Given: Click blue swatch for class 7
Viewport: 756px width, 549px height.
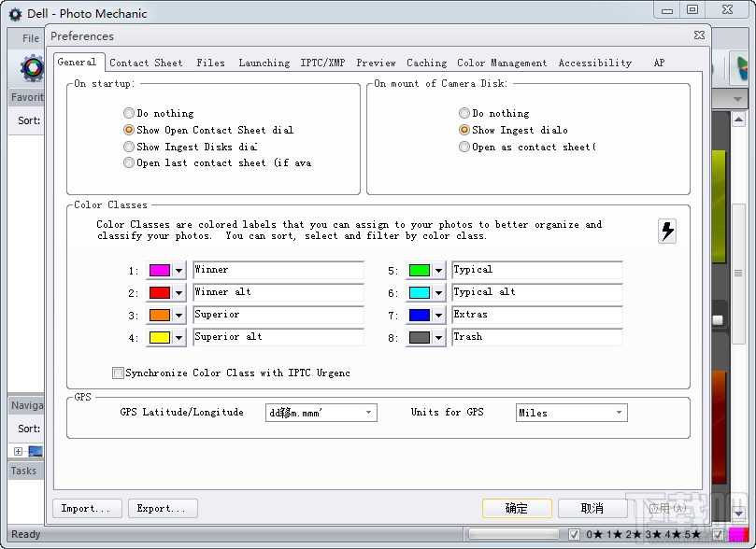Looking at the screenshot, I should [419, 316].
